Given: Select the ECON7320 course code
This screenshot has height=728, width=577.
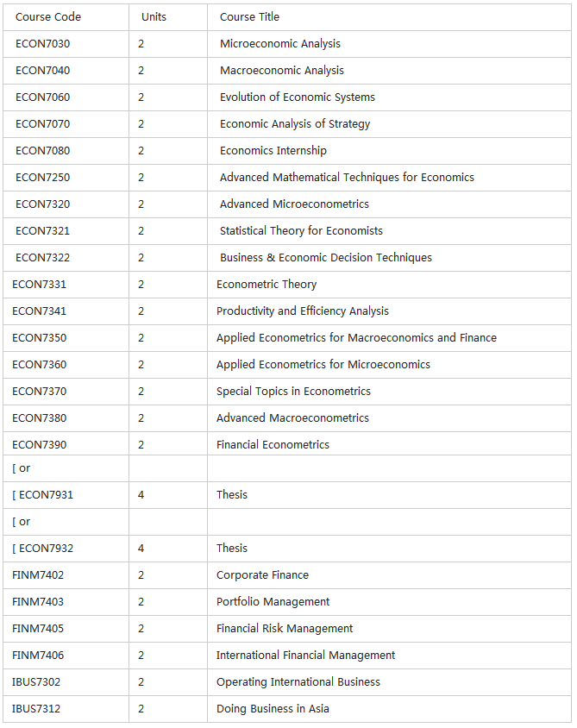Looking at the screenshot, I should 42,204.
